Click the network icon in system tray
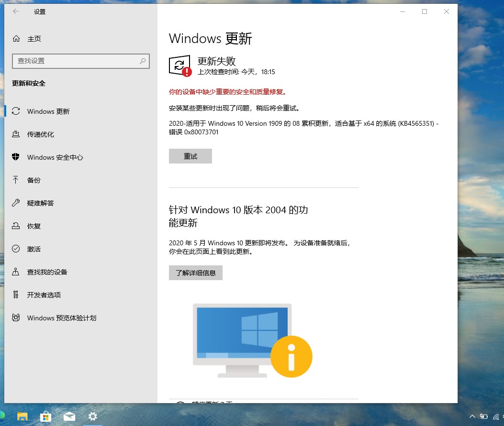Screen dimensions: 504x426 (x=496, y=417)
